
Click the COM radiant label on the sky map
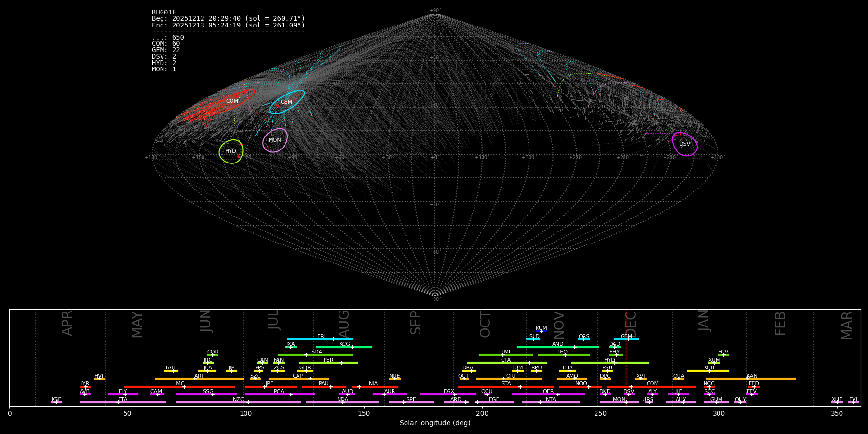(x=232, y=101)
